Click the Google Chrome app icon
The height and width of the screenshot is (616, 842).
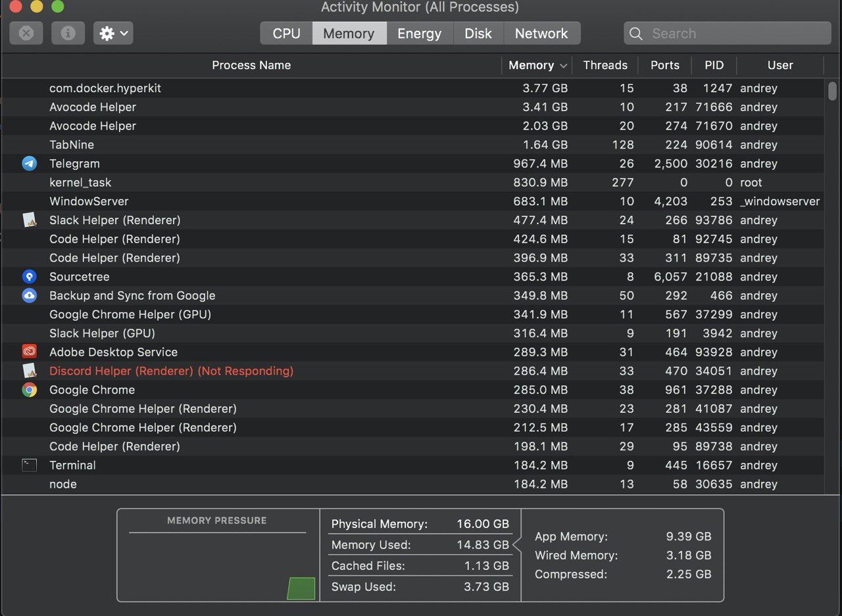29,390
